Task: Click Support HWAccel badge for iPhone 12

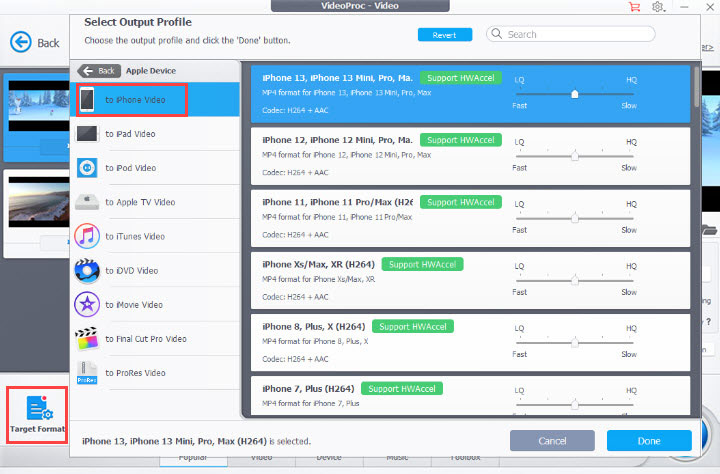Action: click(461, 140)
